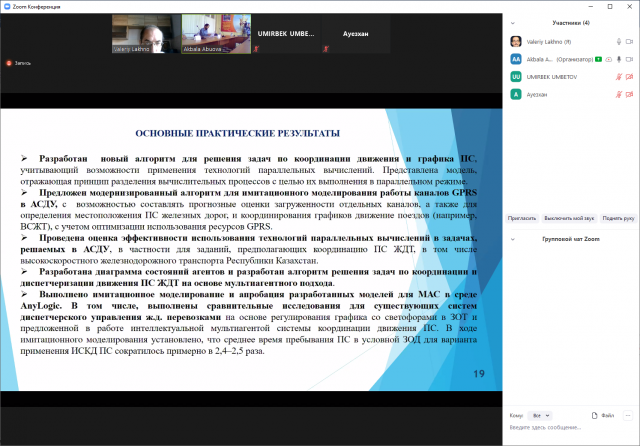Click the word AnyLogic in the slide

coord(41,306)
